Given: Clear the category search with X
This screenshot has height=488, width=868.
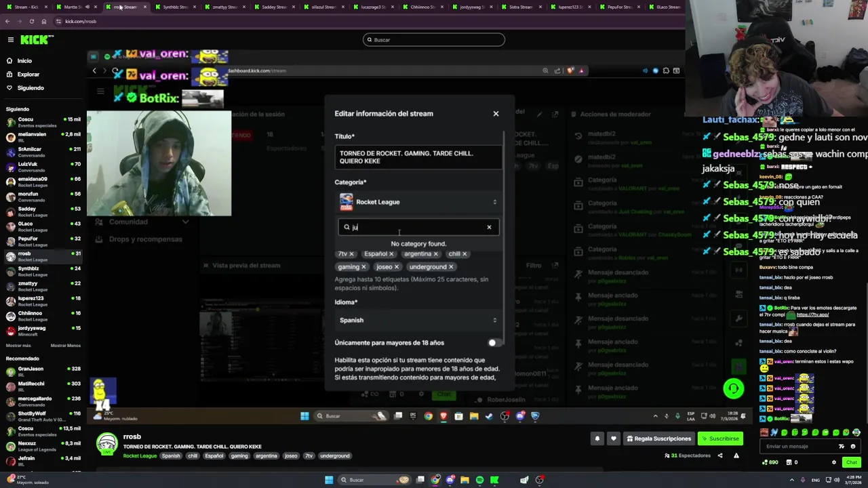Looking at the screenshot, I should [x=489, y=227].
